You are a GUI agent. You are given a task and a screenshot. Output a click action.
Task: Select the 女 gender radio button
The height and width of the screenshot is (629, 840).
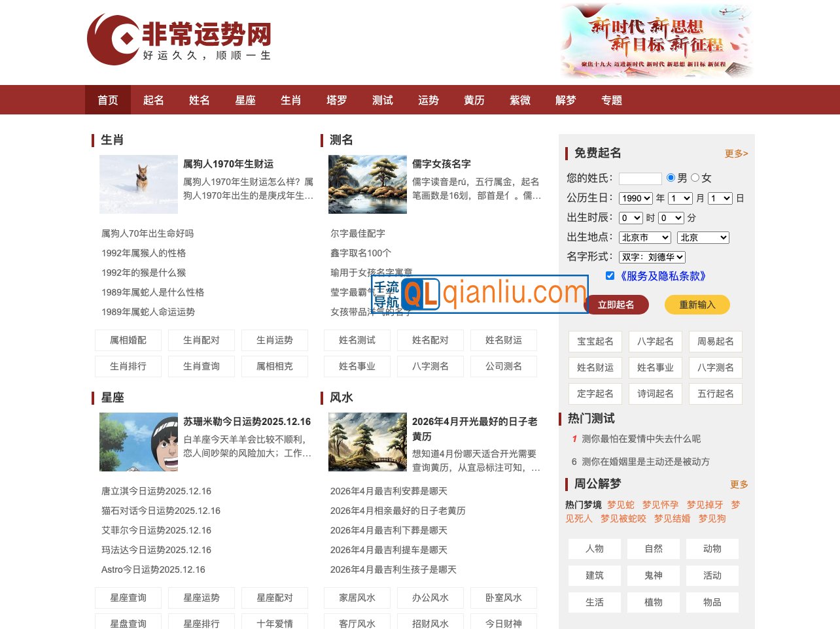[x=696, y=177]
